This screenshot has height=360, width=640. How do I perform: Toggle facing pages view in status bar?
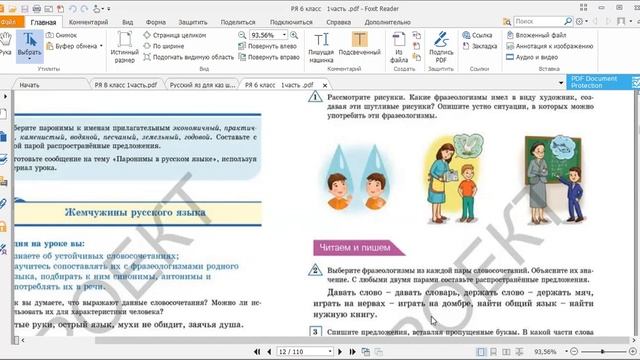506,351
